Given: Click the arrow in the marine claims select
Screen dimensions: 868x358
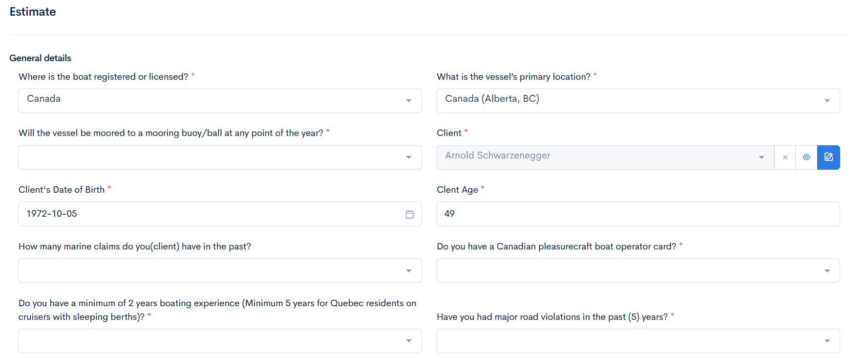Looking at the screenshot, I should [x=409, y=271].
